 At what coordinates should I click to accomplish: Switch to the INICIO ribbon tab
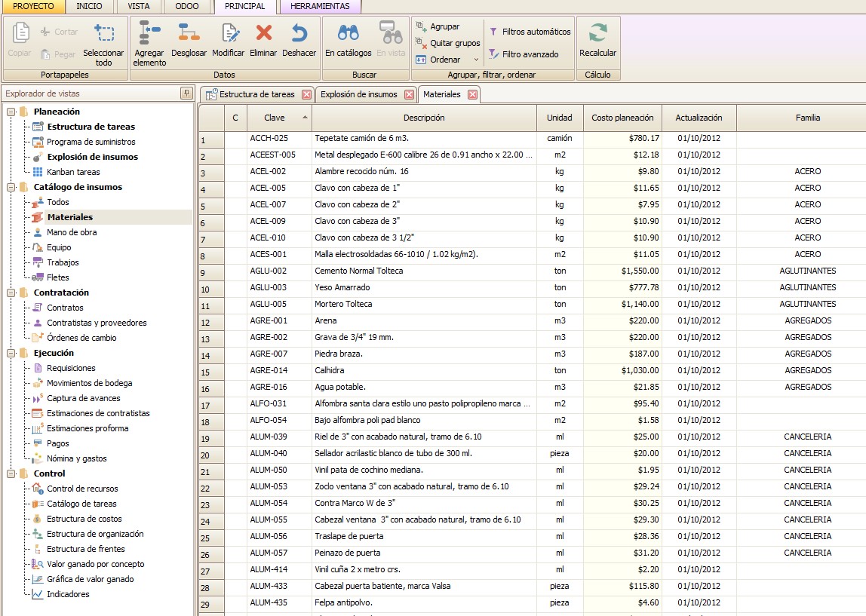[90, 7]
